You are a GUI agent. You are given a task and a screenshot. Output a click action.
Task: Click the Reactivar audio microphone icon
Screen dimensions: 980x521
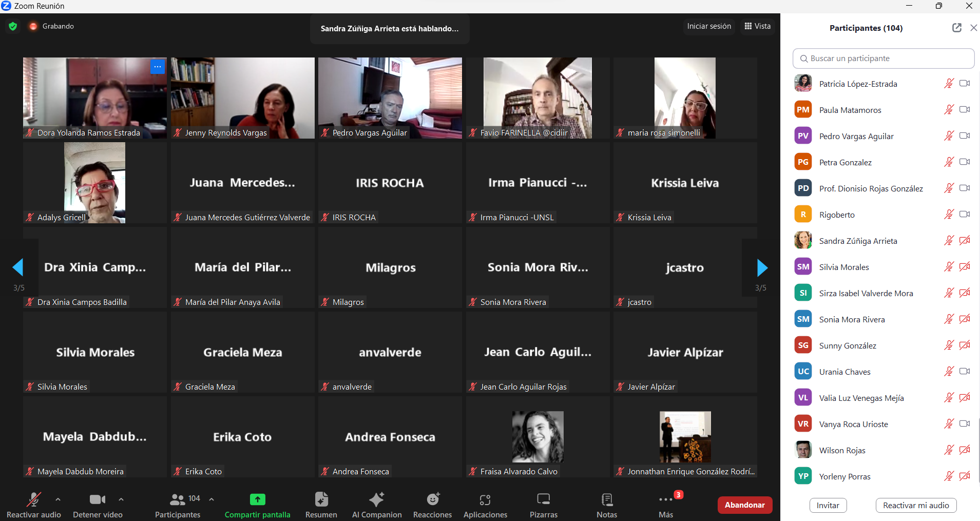(x=34, y=499)
